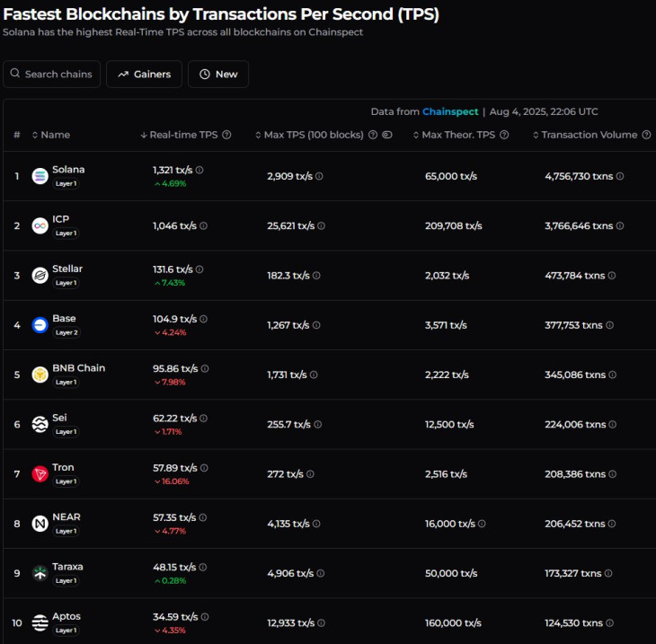Filter by Gainers button
Image resolution: width=656 pixels, height=644 pixels.
click(x=145, y=74)
